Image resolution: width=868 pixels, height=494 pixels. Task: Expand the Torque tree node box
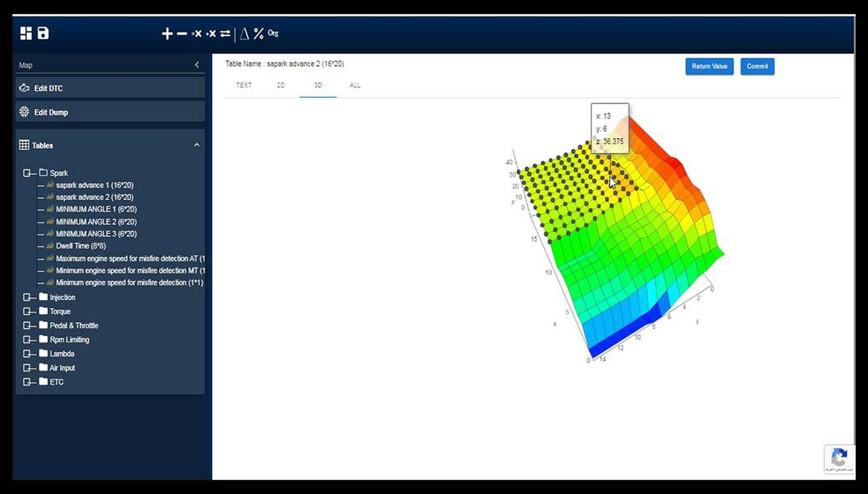tap(26, 311)
